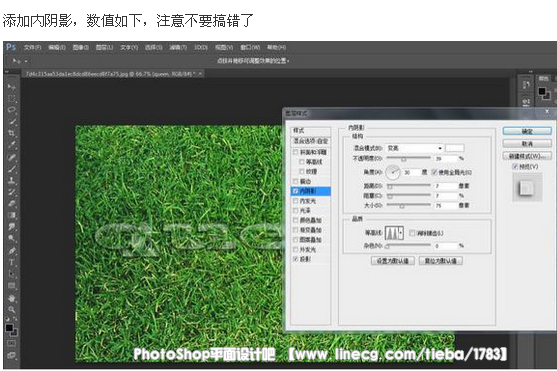Open the 图像(I) menu
The height and width of the screenshot is (371, 557).
81,48
